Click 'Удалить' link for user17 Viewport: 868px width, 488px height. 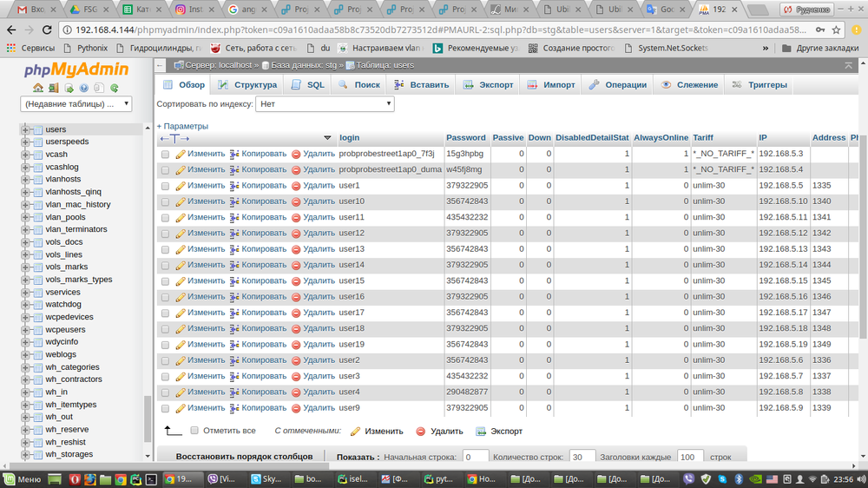point(319,313)
